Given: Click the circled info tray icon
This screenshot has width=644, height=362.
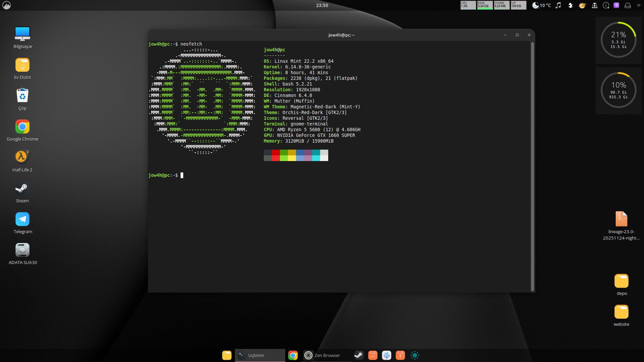Looking at the screenshot, I should (606, 5).
